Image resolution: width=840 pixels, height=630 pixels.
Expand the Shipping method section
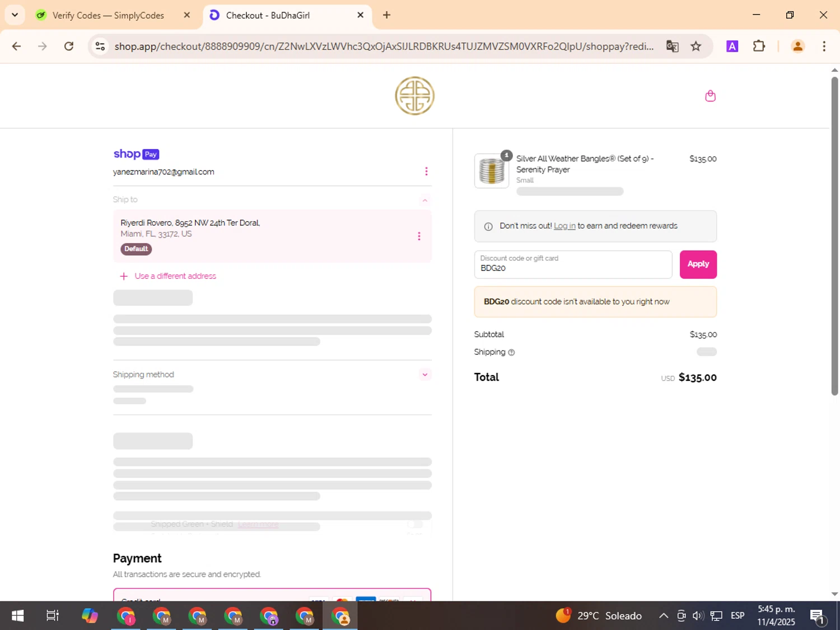425,375
